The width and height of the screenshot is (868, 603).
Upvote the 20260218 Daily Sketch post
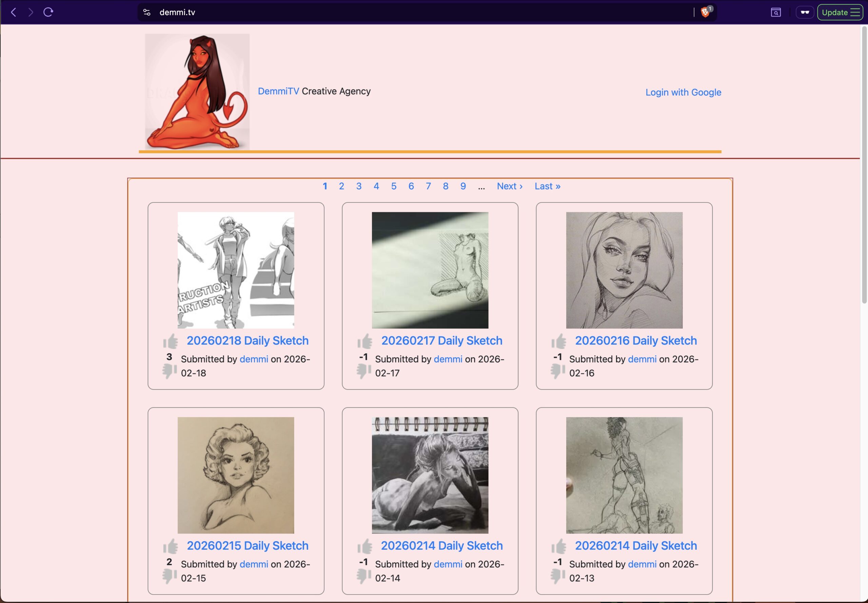click(170, 341)
